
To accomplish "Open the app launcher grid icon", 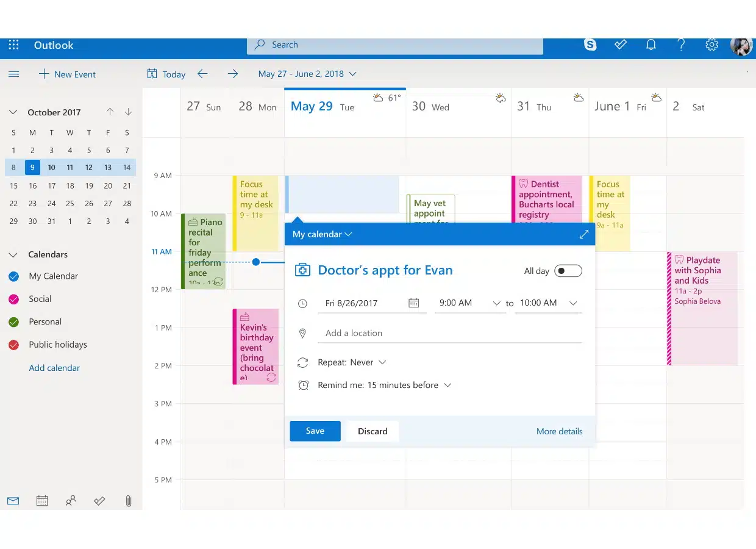I will pyautogui.click(x=13, y=45).
